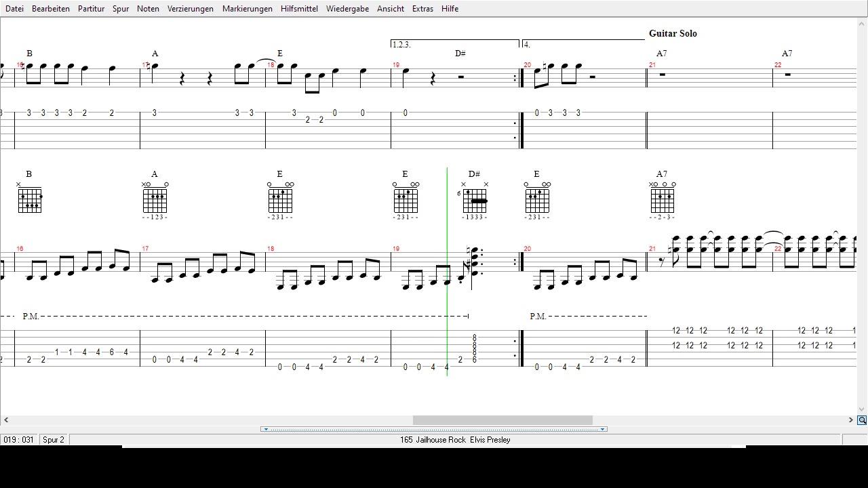Viewport: 868px width, 488px height.
Task: Click the A7 chord diagram in second track
Action: tap(662, 201)
